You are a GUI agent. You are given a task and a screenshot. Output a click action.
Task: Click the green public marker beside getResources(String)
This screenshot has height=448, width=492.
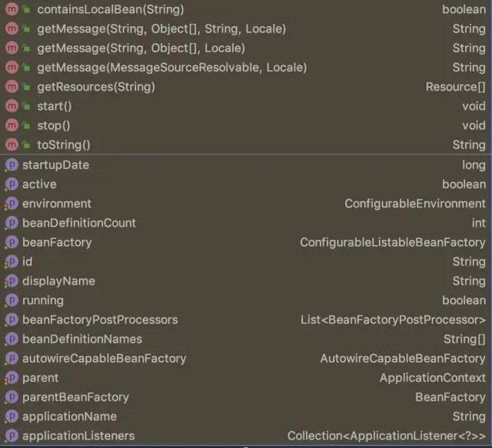[27, 87]
